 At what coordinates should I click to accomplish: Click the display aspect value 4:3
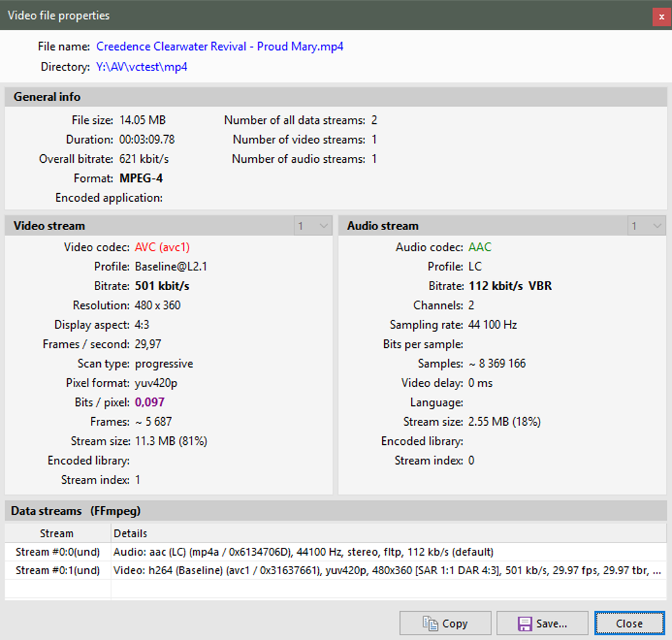click(142, 324)
